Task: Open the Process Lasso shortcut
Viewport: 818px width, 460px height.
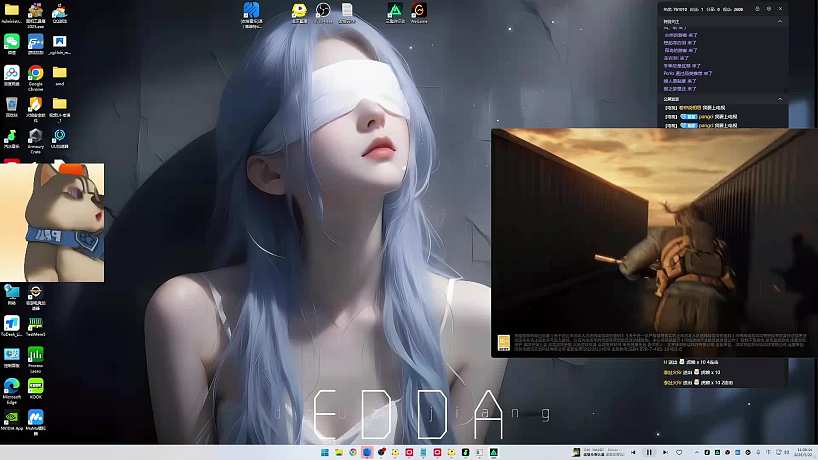Action: coord(35,359)
